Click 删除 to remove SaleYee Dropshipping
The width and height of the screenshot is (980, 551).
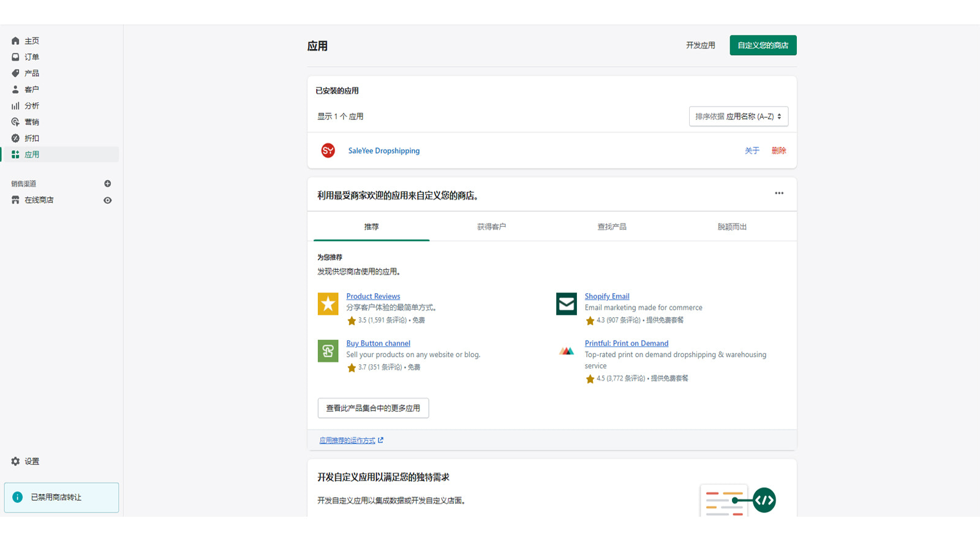(x=779, y=151)
